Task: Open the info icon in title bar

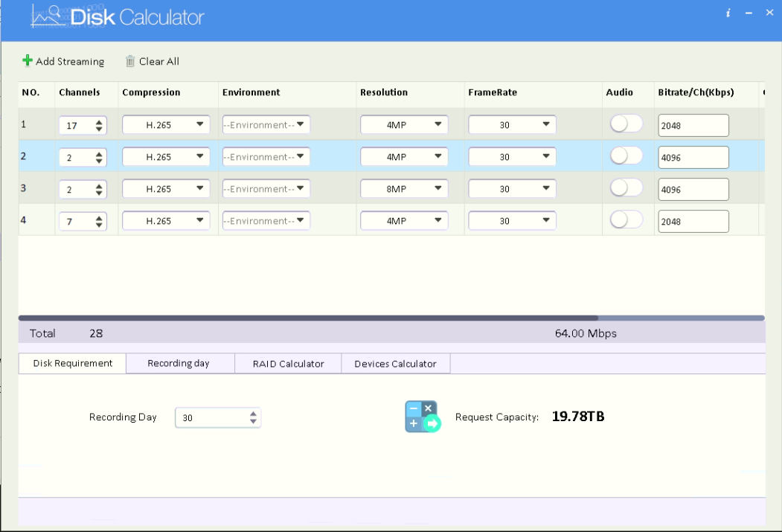Action: [728, 14]
